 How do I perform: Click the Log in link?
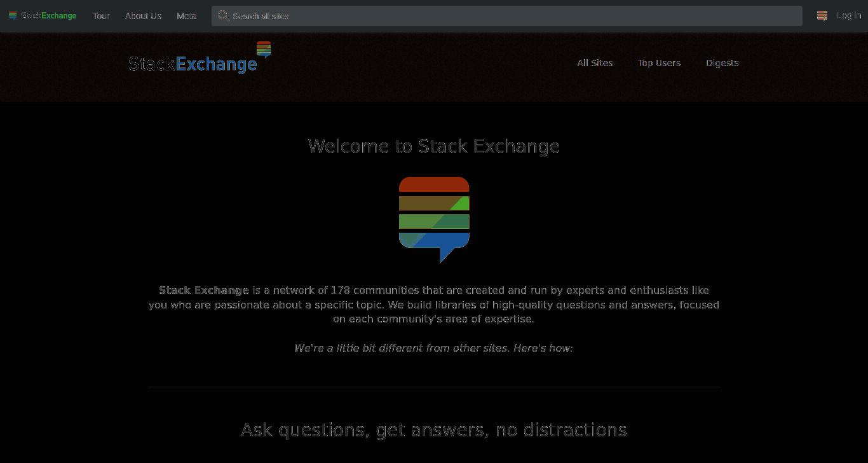tap(848, 16)
